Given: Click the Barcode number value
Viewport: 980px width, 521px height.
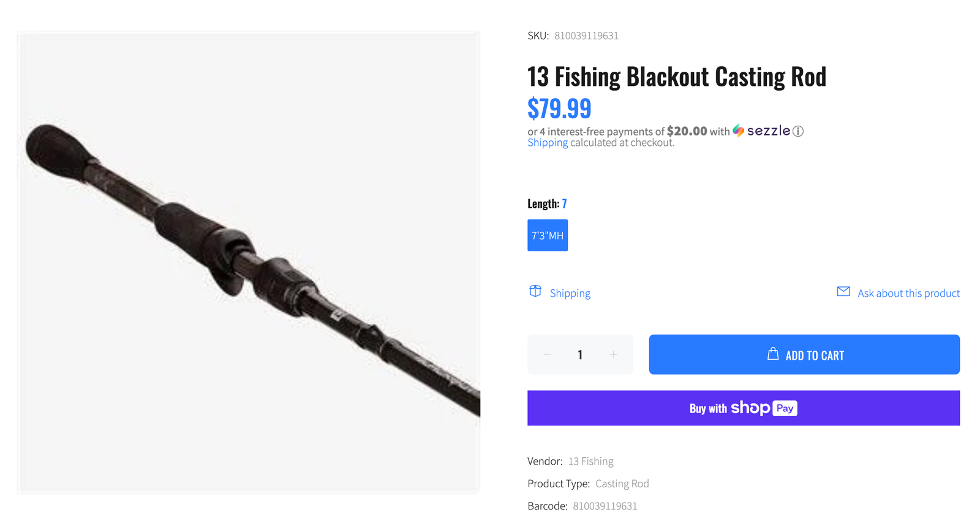Looking at the screenshot, I should 605,506.
